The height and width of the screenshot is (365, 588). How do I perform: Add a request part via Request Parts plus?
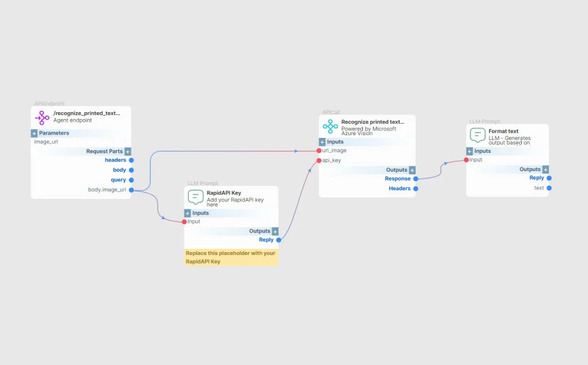click(128, 151)
